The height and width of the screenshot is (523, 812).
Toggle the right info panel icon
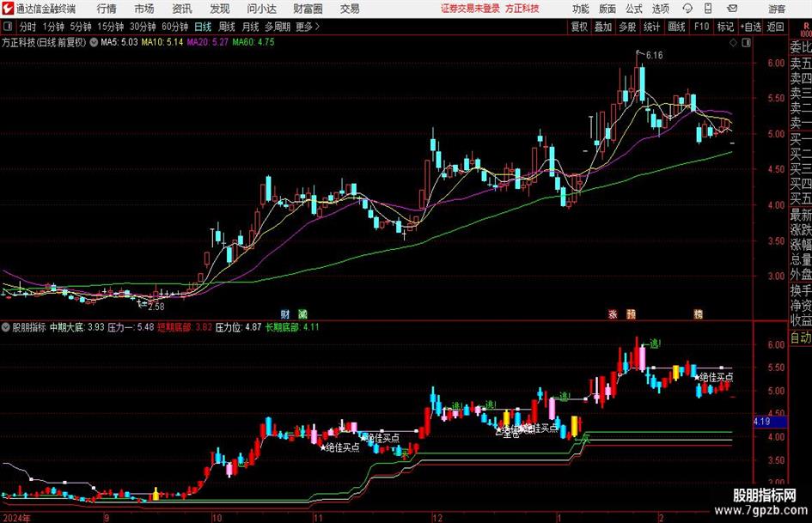tap(746, 43)
